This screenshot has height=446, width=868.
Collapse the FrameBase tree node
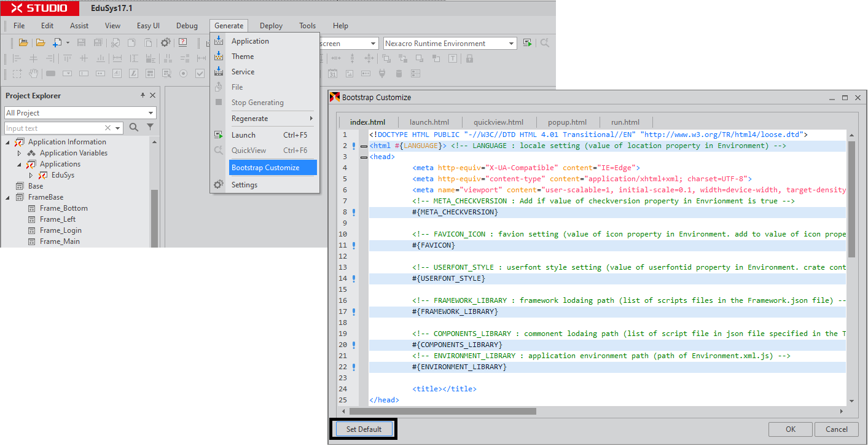[x=9, y=197]
